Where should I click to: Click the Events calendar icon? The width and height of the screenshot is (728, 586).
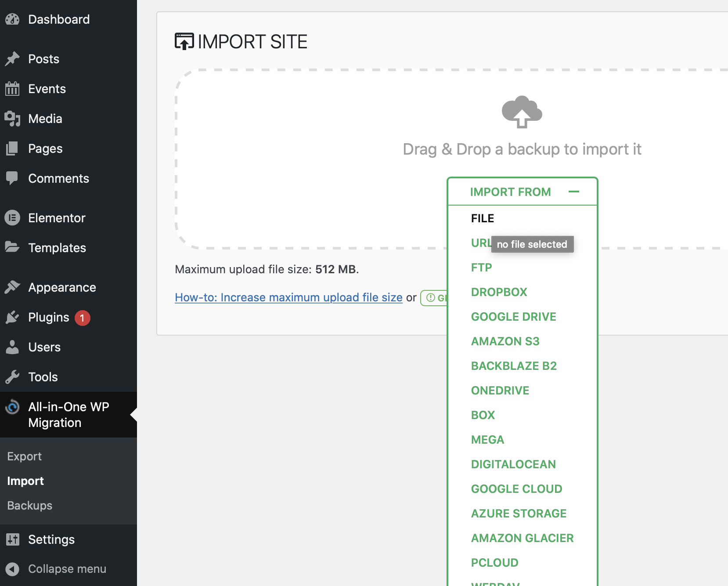click(x=12, y=89)
